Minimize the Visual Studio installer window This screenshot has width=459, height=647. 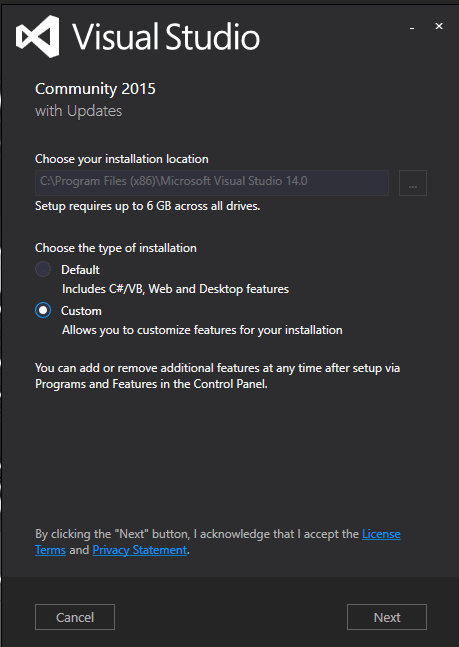[x=412, y=28]
